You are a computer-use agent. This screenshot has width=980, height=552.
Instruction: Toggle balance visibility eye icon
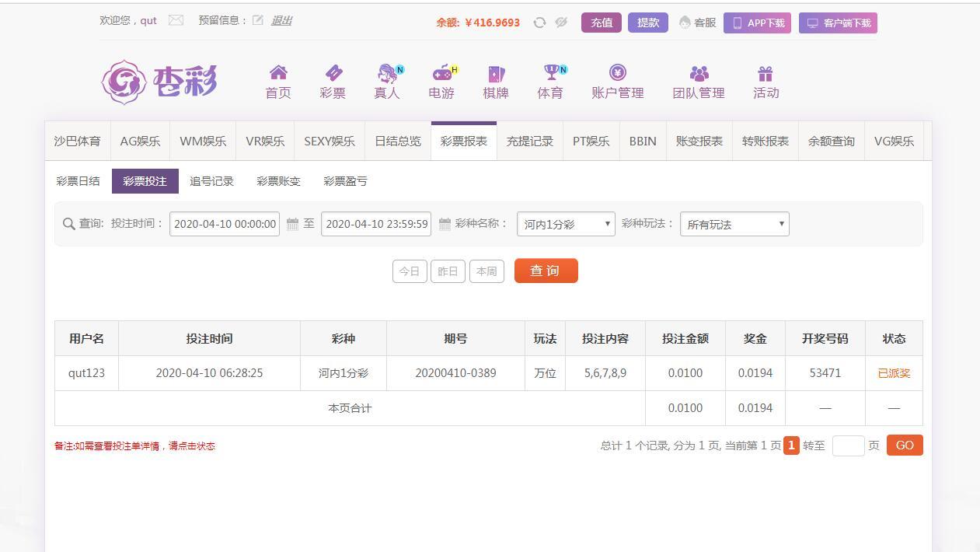561,23
